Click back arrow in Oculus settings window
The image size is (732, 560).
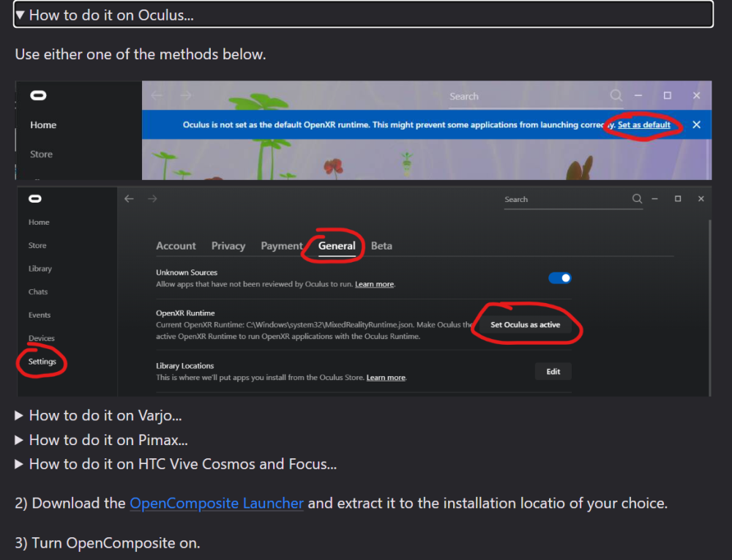(129, 199)
